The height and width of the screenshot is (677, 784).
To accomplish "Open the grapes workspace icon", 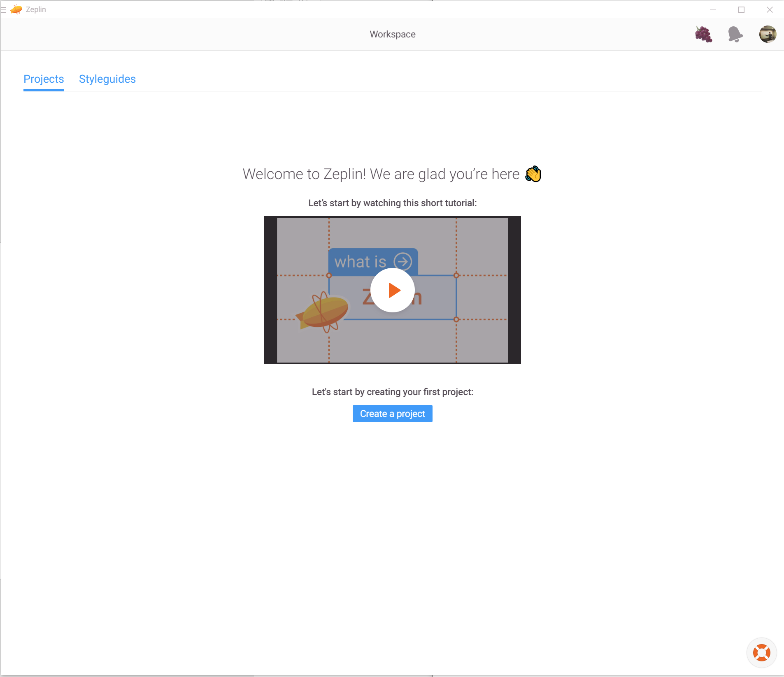I will 703,34.
